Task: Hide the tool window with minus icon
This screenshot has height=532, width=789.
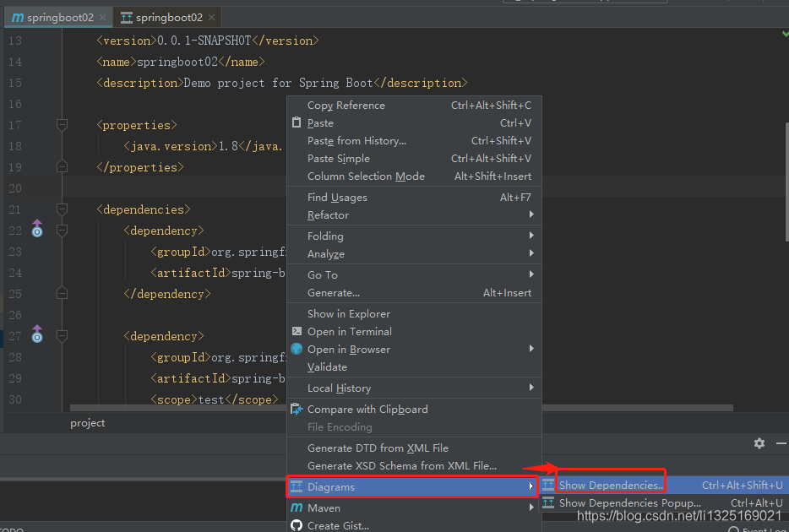Action: pyautogui.click(x=781, y=443)
